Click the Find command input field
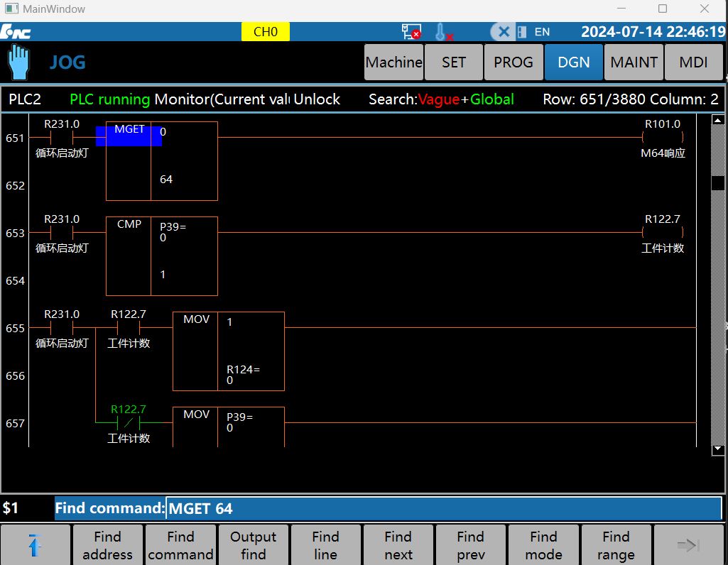This screenshot has width=728, height=565. pyautogui.click(x=443, y=508)
